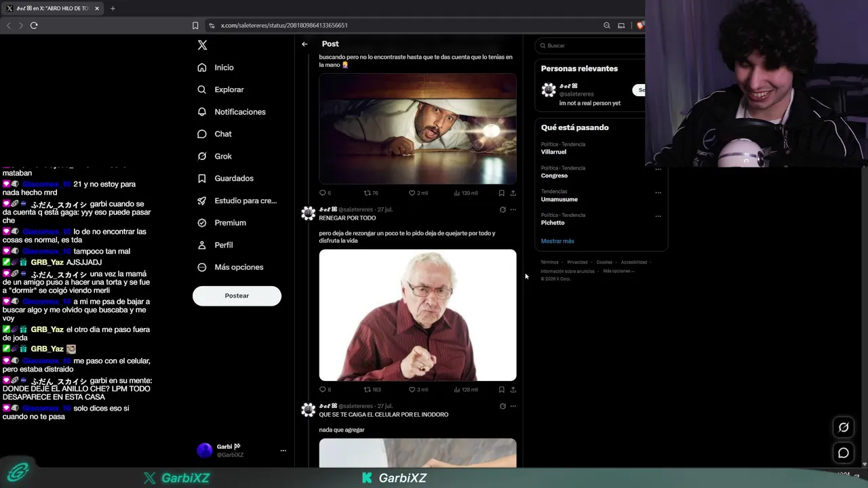
Task: Click Mostrar más under trends
Action: pyautogui.click(x=557, y=241)
